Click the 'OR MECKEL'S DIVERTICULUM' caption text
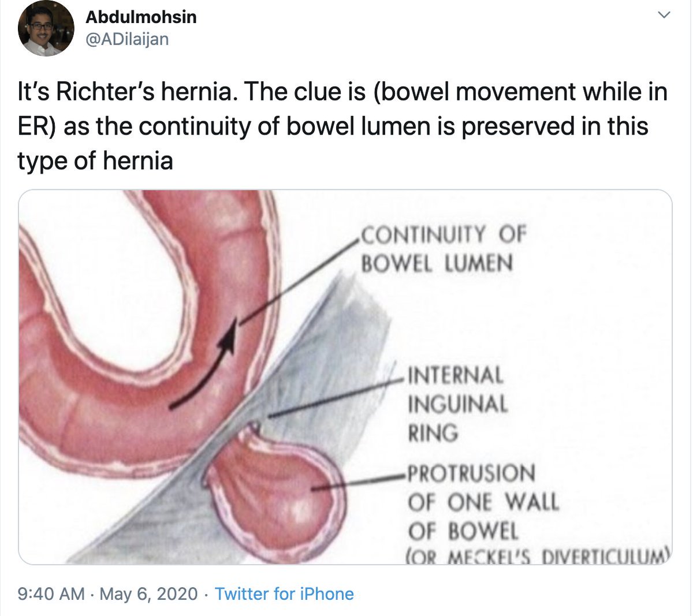 click(x=537, y=555)
